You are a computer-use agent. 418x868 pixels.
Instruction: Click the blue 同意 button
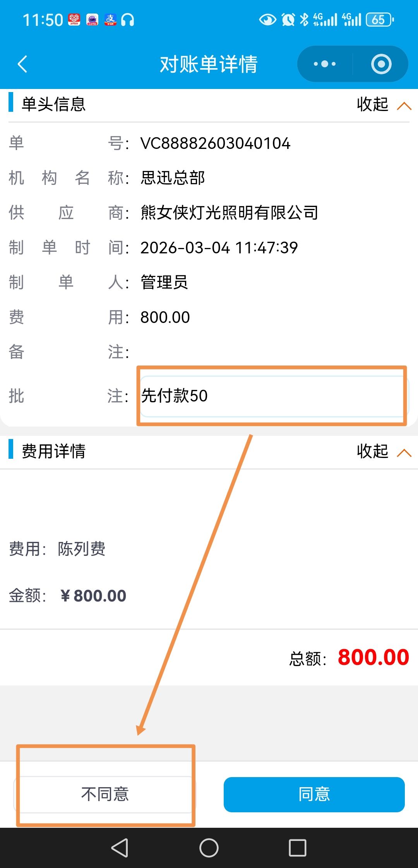314,794
